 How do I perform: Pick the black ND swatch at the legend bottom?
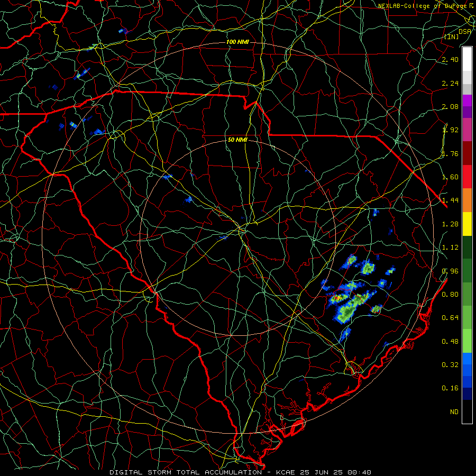pos(467,411)
